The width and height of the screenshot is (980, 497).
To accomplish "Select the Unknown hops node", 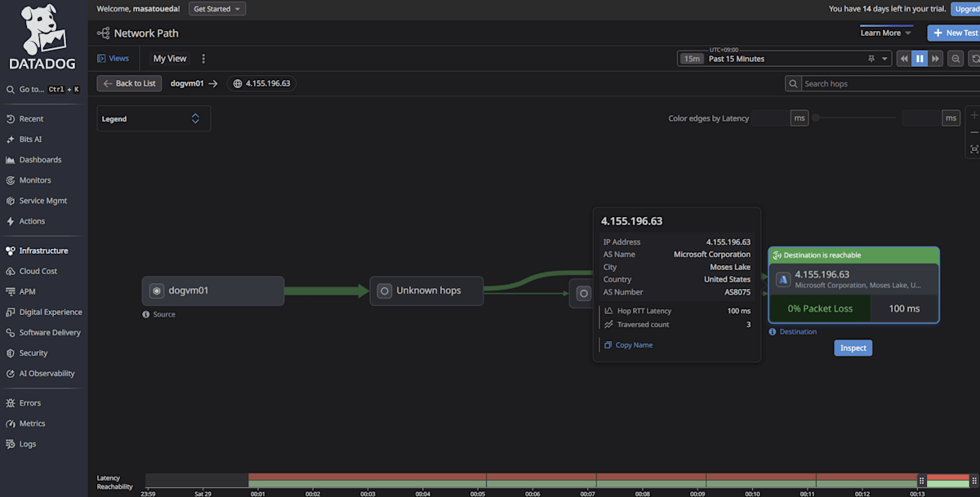I will 426,291.
